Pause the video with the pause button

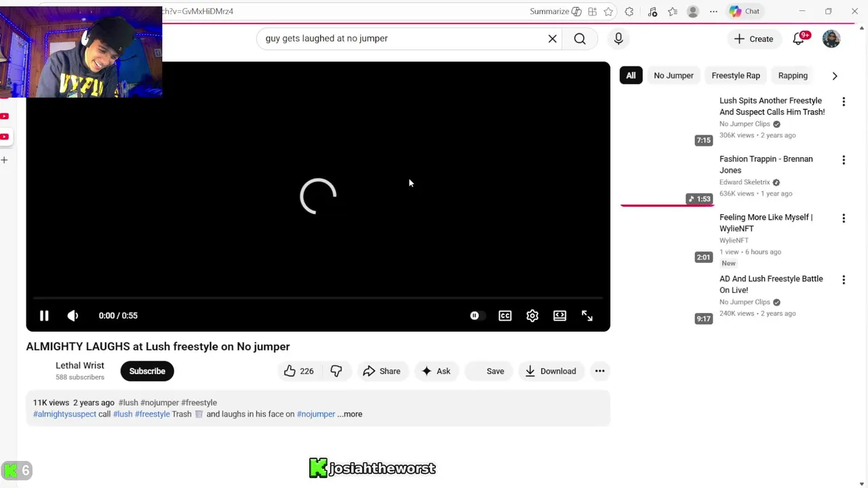[44, 316]
